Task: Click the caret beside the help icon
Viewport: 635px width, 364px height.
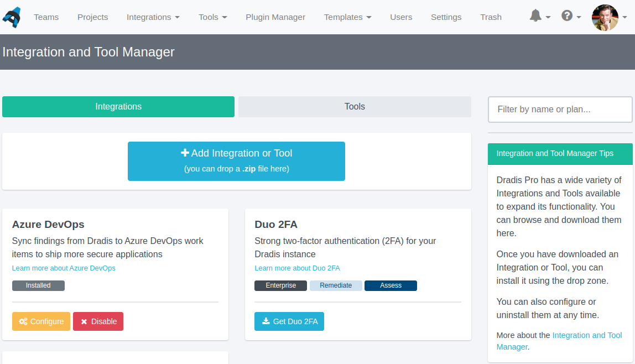Action: (x=579, y=17)
